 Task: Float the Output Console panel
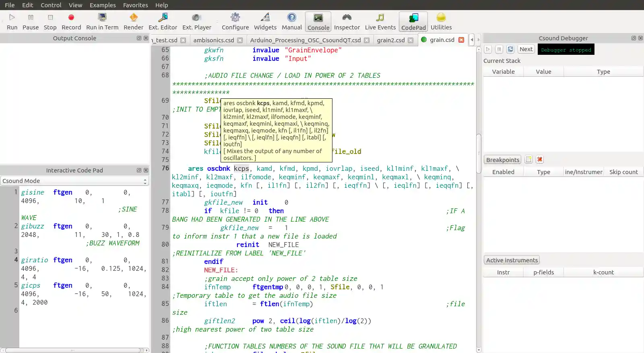click(139, 38)
